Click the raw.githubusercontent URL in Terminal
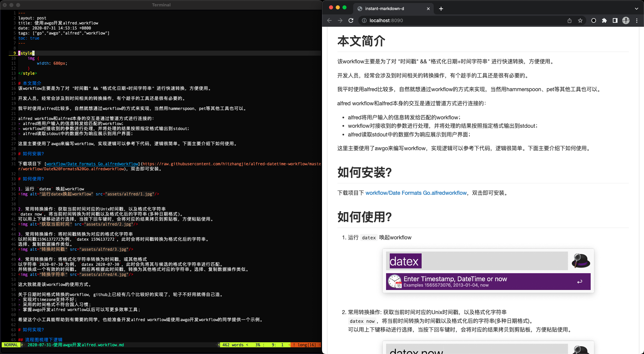Image resolution: width=644 pixels, height=354 pixels. tap(232, 164)
